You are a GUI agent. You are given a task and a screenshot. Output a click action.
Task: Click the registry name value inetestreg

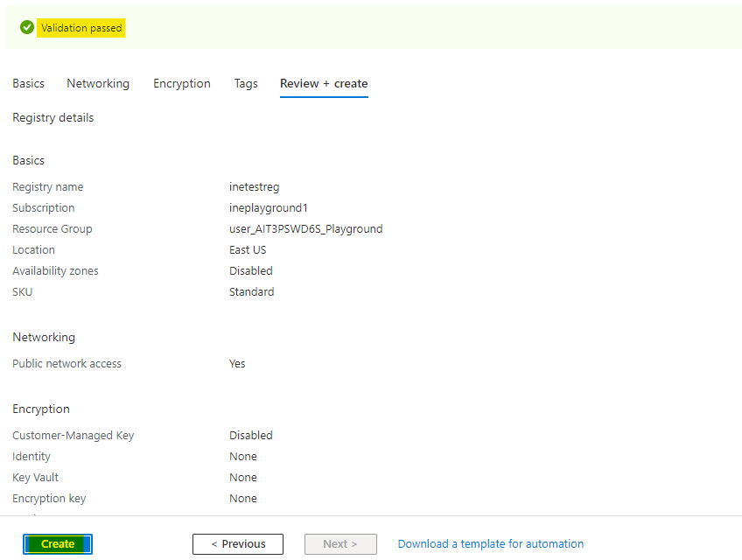coord(254,187)
